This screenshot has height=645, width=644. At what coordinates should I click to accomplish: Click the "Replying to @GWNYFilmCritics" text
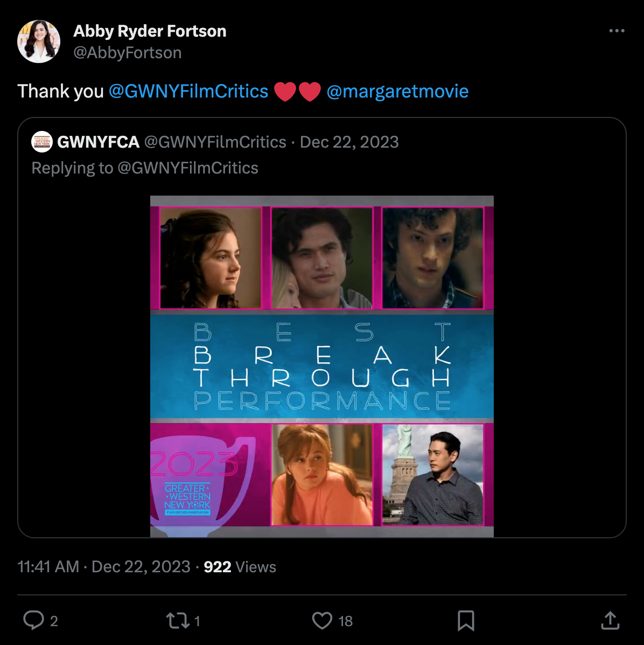[145, 168]
